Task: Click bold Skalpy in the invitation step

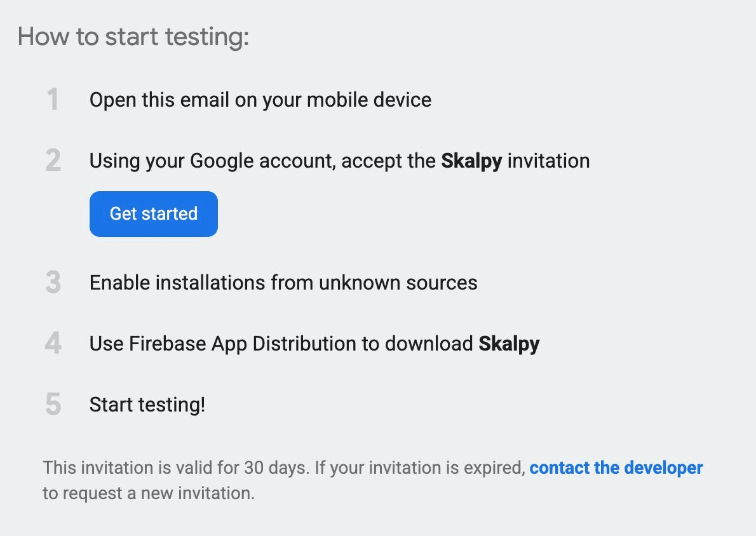Action: pyautogui.click(x=471, y=161)
